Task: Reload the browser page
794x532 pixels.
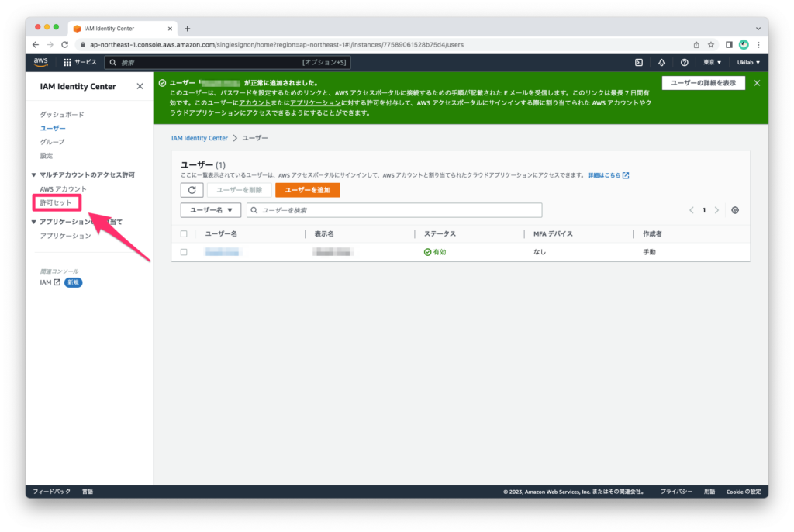Action: [x=65, y=44]
